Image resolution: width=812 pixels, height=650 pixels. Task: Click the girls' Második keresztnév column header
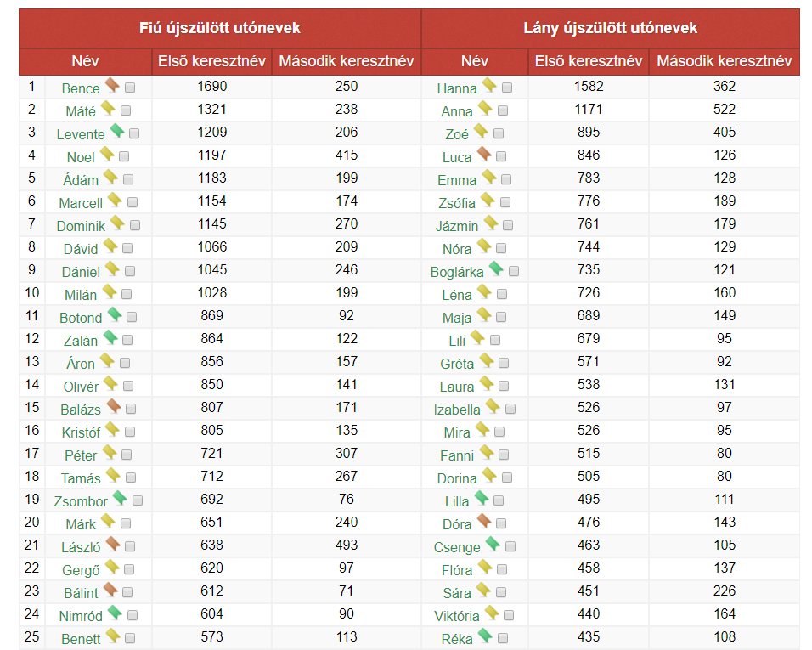pos(725,61)
